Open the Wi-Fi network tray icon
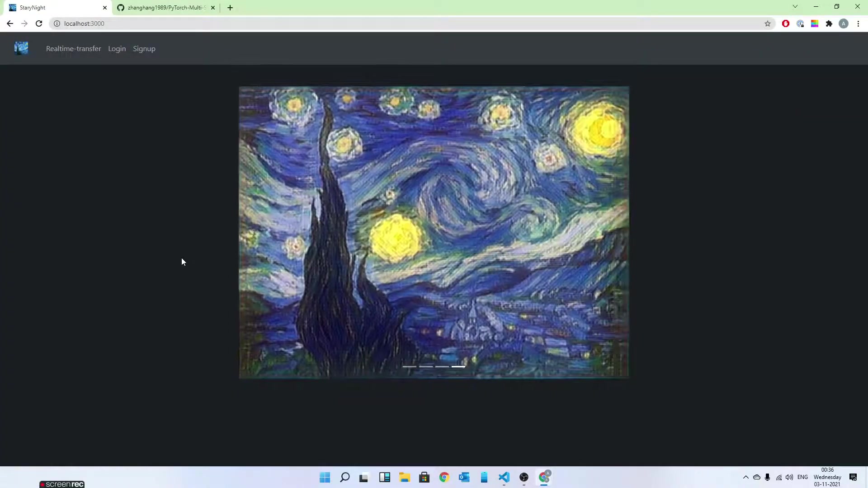This screenshot has width=868, height=488. [x=779, y=477]
